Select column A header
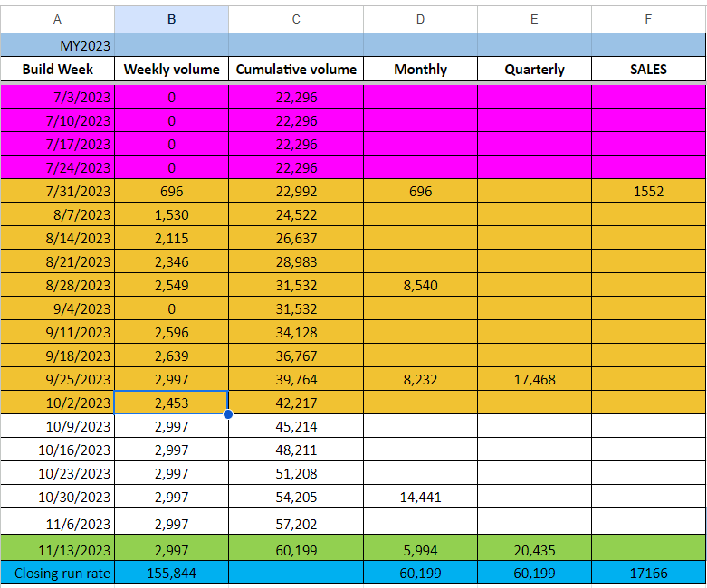Screen dimensions: 707x588 (x=58, y=19)
